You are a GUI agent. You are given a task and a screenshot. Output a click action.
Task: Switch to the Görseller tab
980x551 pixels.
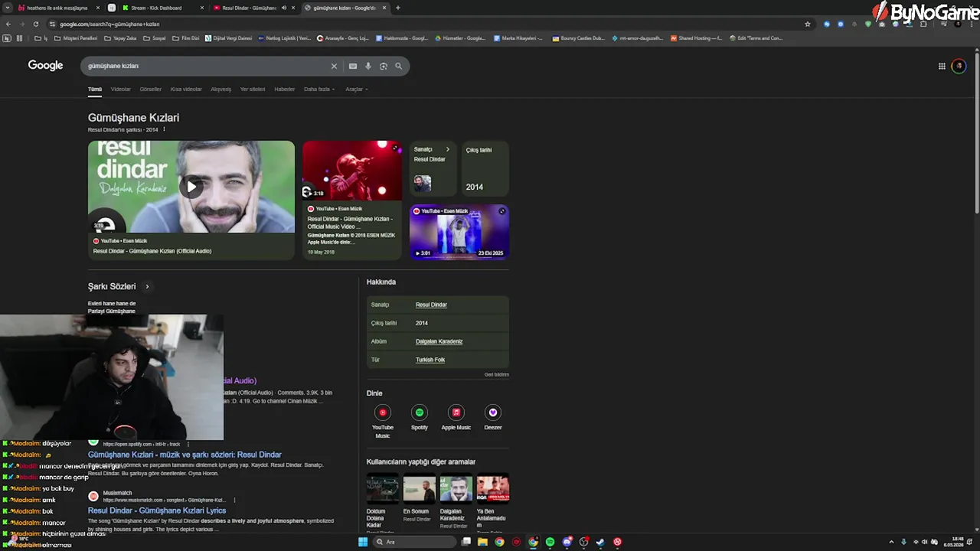pyautogui.click(x=151, y=89)
